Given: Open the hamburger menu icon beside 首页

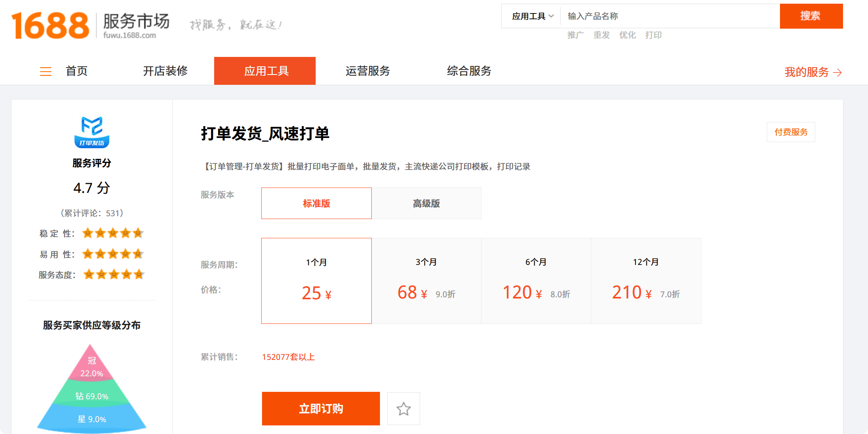Looking at the screenshot, I should point(45,72).
